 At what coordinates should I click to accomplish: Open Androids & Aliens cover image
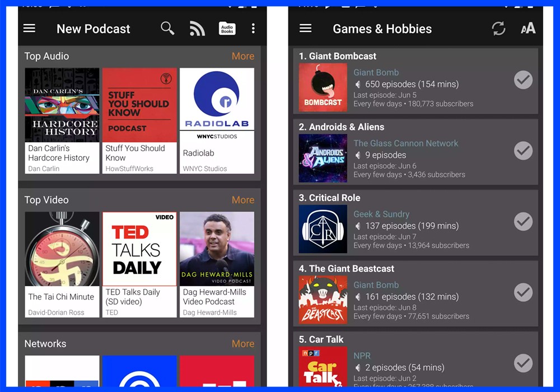click(323, 158)
